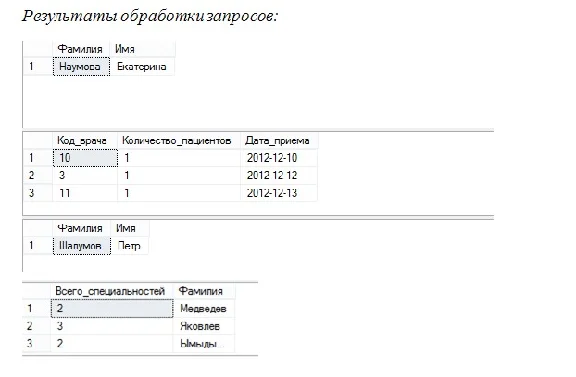Select patient count cell in the 2012-12-13 row
The image size is (576, 377).
click(179, 193)
